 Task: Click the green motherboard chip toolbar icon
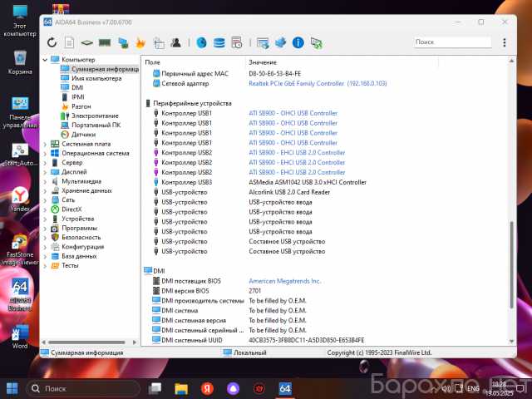86,42
